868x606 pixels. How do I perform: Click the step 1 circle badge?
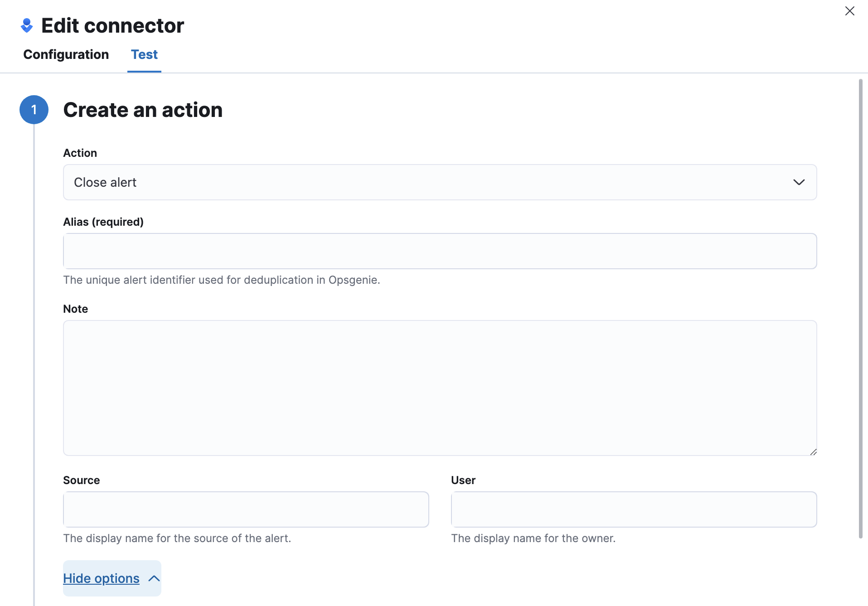(x=34, y=110)
